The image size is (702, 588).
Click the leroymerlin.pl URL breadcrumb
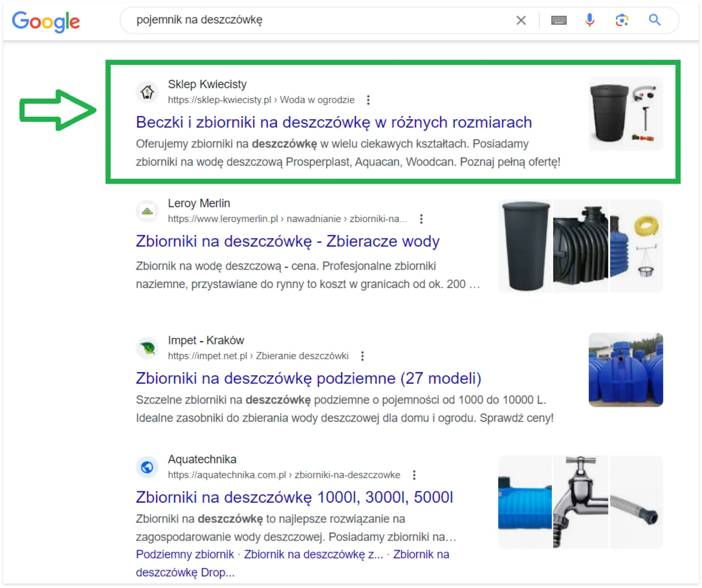click(x=287, y=219)
